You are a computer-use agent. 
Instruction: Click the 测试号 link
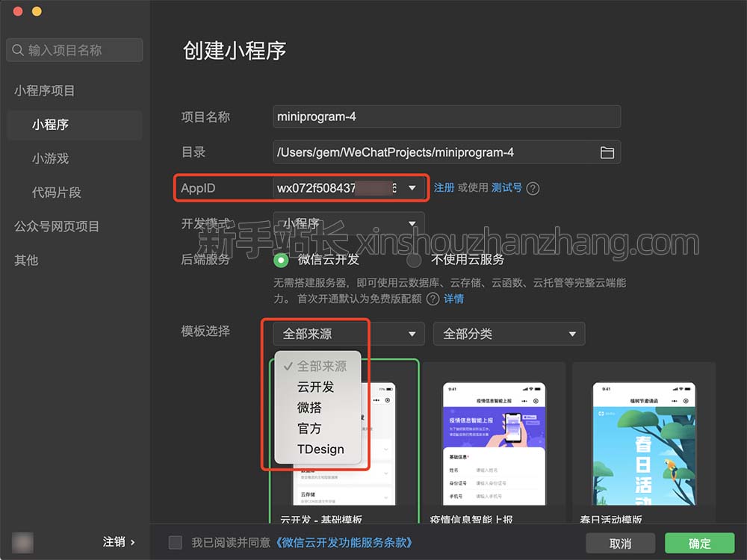(x=507, y=187)
